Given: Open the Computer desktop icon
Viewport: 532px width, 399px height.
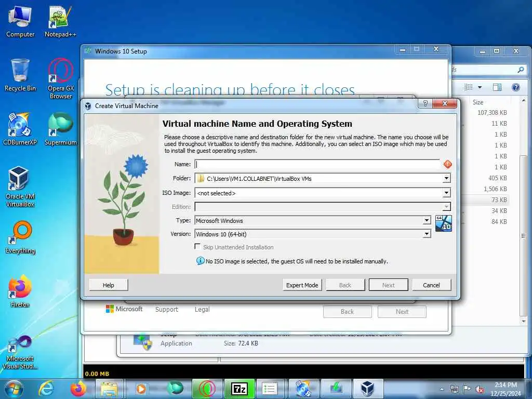Looking at the screenshot, I should pyautogui.click(x=20, y=22).
